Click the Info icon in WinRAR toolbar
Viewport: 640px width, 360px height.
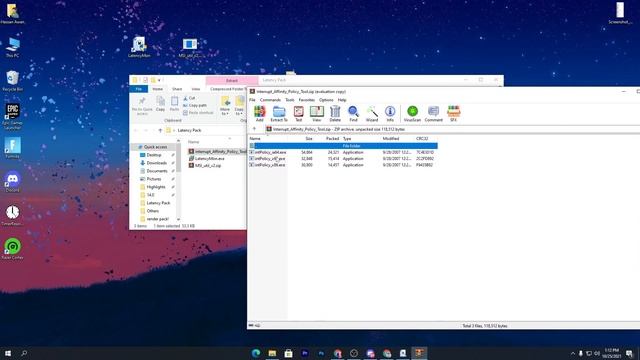(390, 113)
